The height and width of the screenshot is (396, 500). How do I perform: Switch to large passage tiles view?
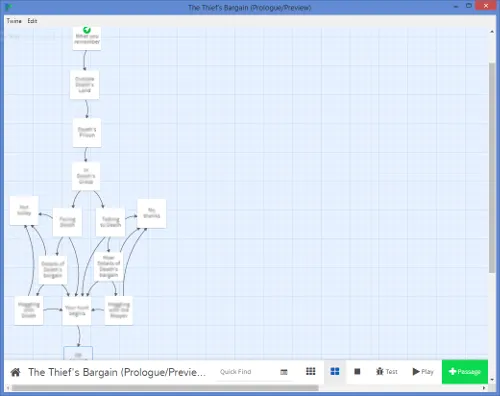(x=335, y=371)
